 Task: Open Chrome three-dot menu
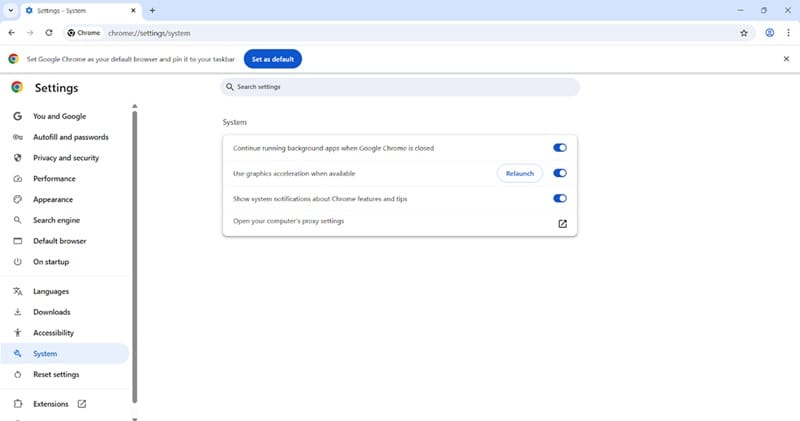tap(788, 33)
